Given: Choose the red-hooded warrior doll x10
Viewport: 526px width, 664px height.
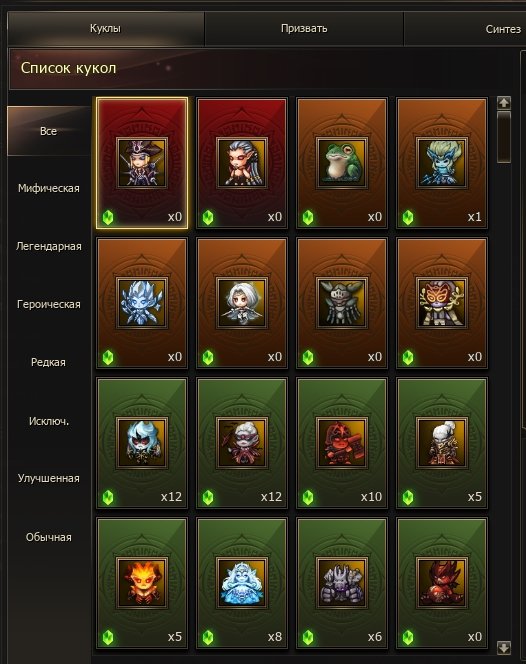Looking at the screenshot, I should tap(342, 443).
